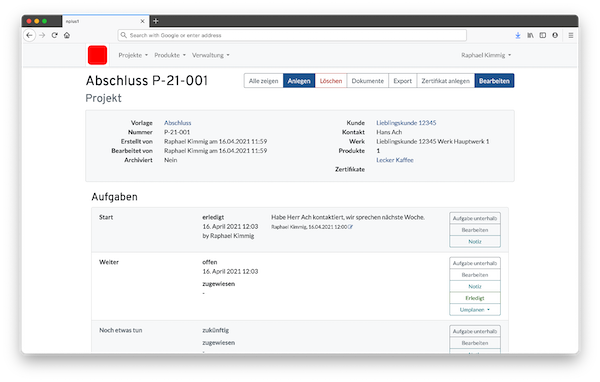
Task: Edit the note via the small pencil icon
Action: [351, 227]
